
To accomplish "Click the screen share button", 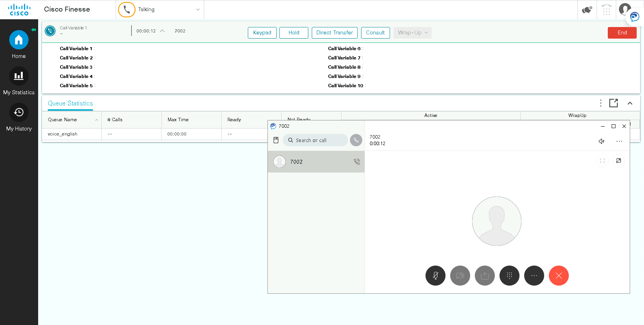I will click(484, 276).
